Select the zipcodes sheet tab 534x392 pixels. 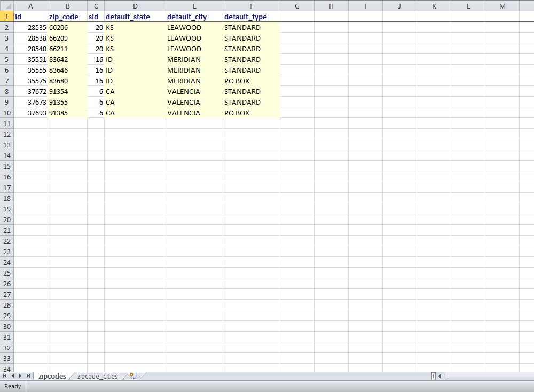click(x=52, y=377)
